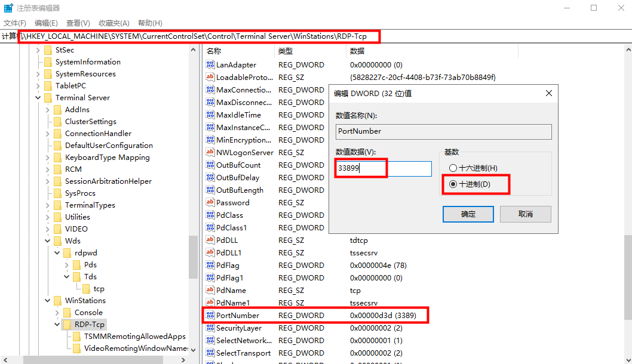The width and height of the screenshot is (632, 364).
Task: Click the RDP-Tcp folder icon
Action: [x=67, y=325]
